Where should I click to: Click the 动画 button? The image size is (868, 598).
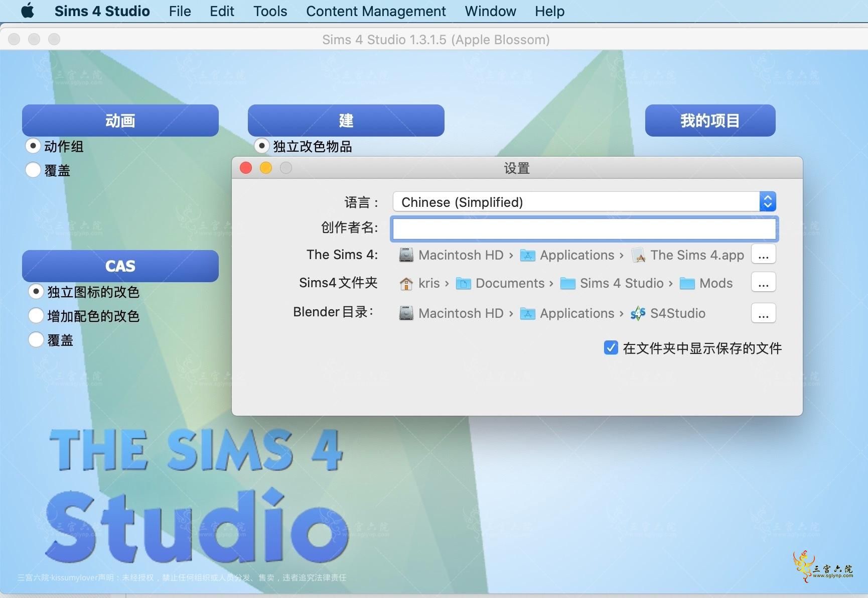click(120, 121)
